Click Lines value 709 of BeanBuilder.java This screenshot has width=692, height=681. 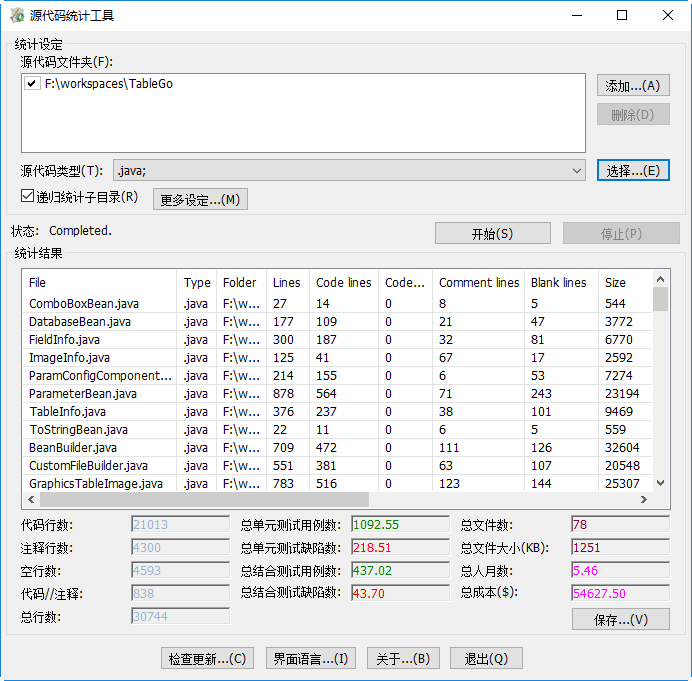283,448
